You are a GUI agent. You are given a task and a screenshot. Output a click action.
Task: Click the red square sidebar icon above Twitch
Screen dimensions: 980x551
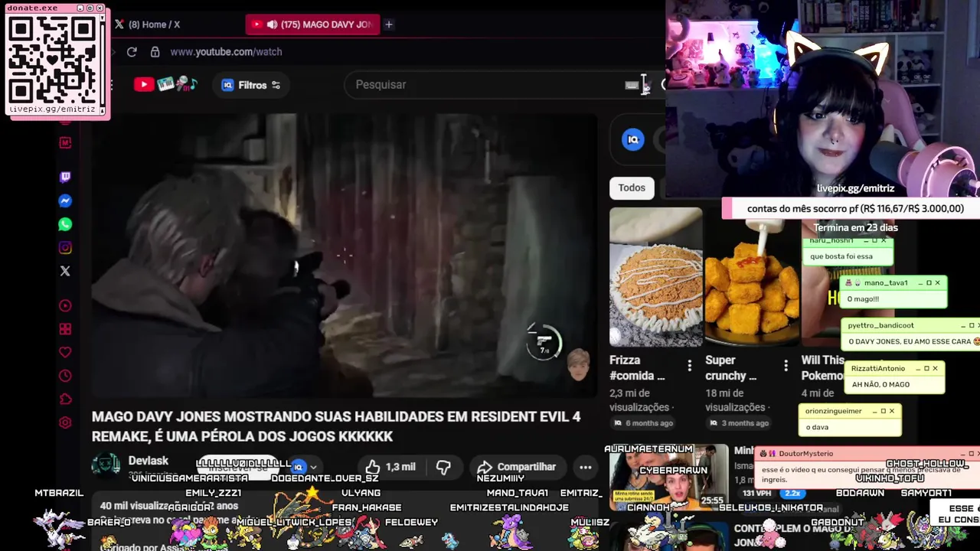pyautogui.click(x=65, y=142)
